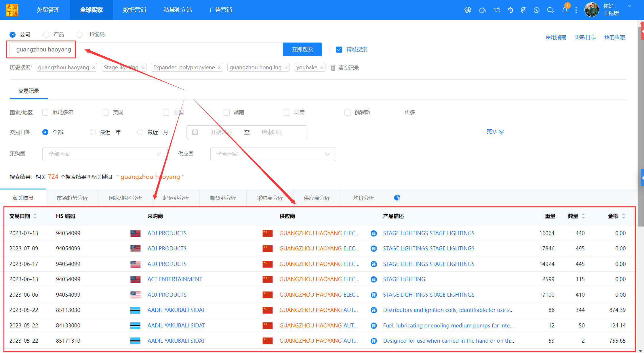This screenshot has height=353, width=644.
Task: Open buyer ACT ENTERTAINMENT link
Action: coord(175,279)
